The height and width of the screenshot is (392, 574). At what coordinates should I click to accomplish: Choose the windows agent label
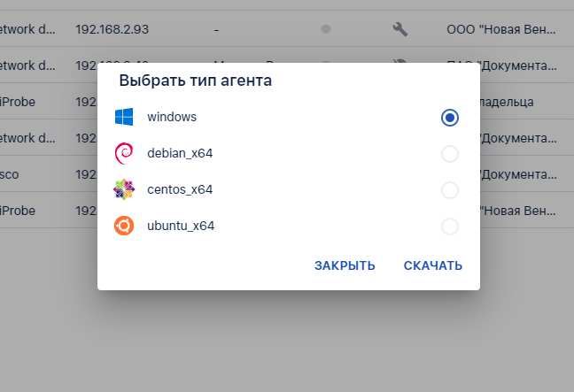point(172,117)
